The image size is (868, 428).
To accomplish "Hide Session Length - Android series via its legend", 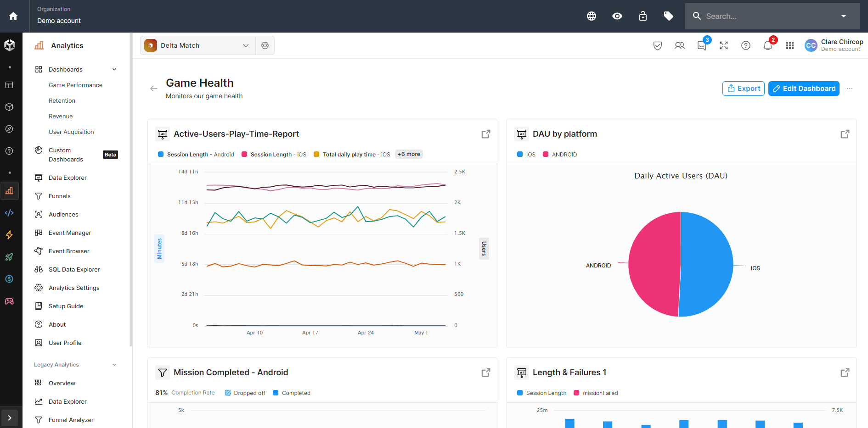I will tap(195, 154).
